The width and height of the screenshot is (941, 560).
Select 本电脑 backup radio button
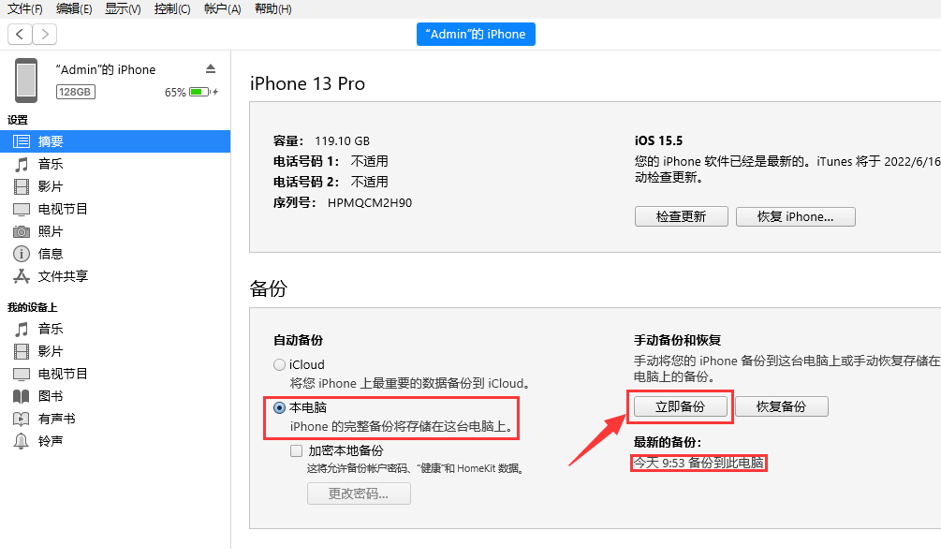(279, 407)
